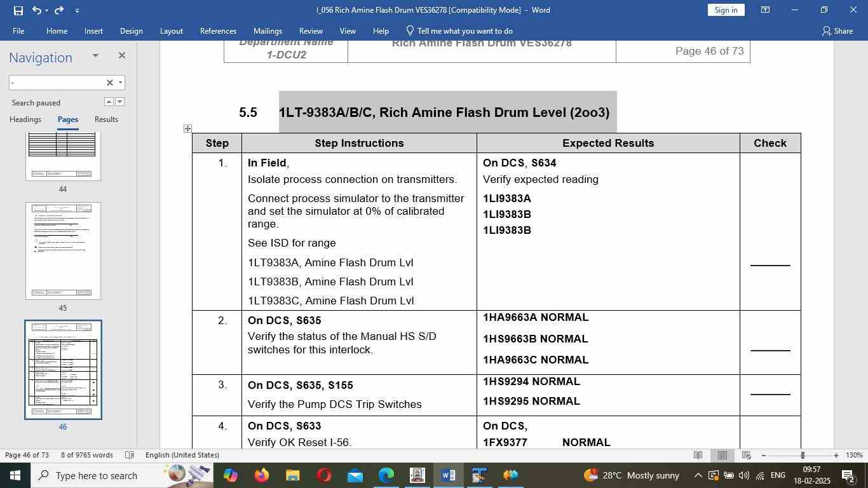Click the Redo arrow icon
Viewport: 868px width, 488px height.
[x=59, y=10]
